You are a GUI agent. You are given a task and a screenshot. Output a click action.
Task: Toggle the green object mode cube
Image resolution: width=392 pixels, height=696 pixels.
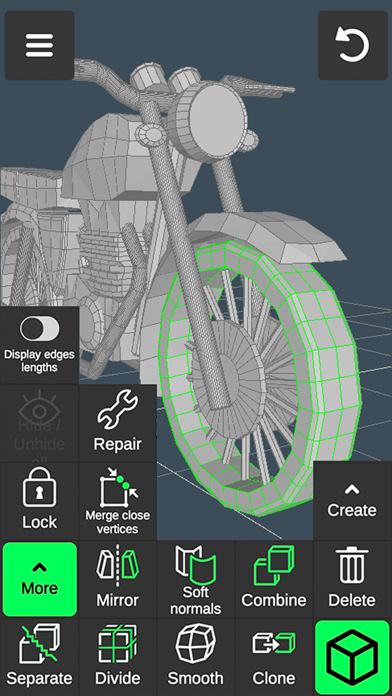click(x=352, y=657)
